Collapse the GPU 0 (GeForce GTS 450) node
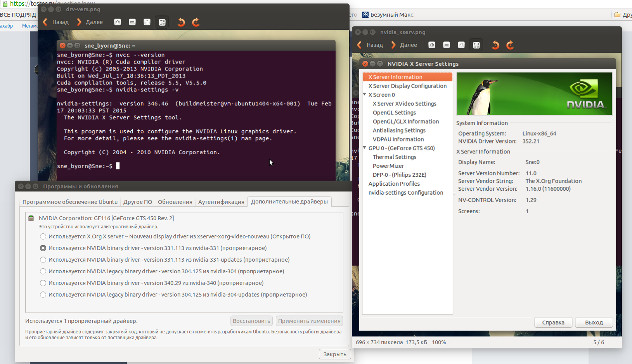The height and width of the screenshot is (364, 632). 365,148
